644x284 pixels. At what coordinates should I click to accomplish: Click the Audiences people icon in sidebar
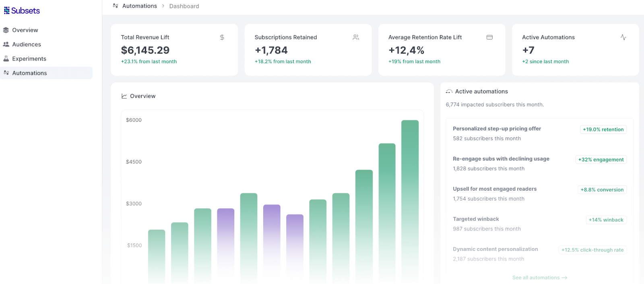(6, 44)
